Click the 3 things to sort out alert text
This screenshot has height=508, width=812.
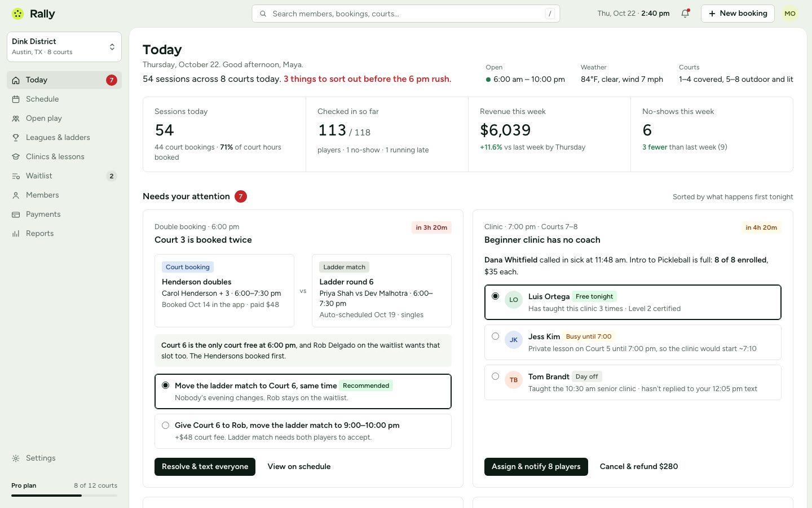coord(367,79)
